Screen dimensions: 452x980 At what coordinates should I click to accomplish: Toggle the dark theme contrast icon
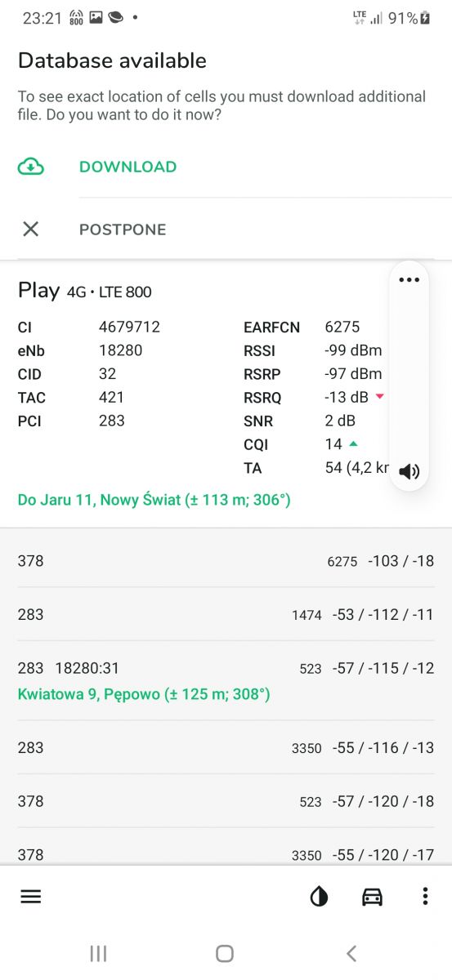(x=319, y=897)
